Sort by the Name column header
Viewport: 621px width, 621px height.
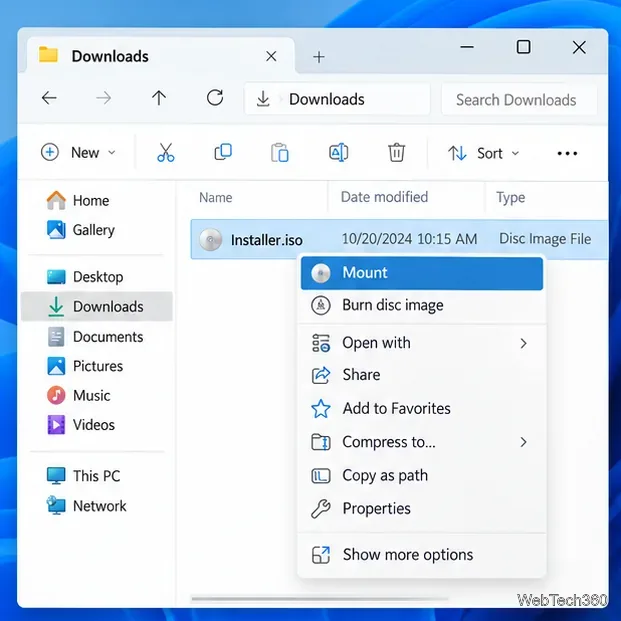pos(216,197)
